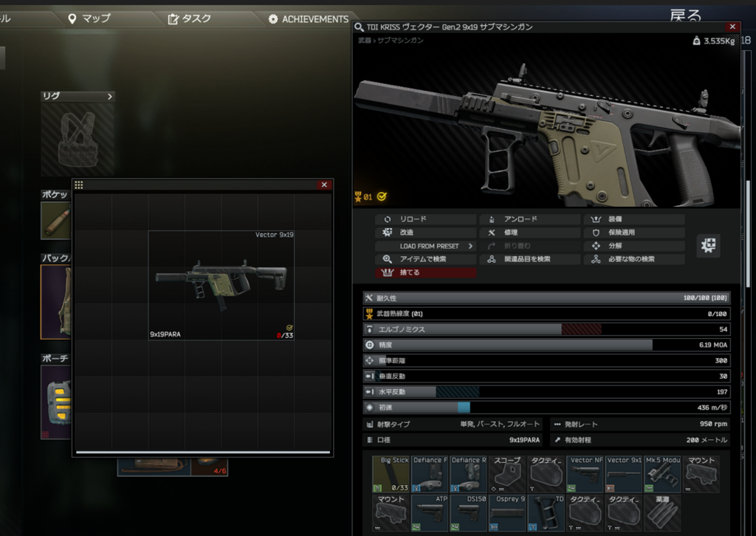Open the Vector NF stock slot
Viewport: 756px width, 536px height.
tap(585, 474)
